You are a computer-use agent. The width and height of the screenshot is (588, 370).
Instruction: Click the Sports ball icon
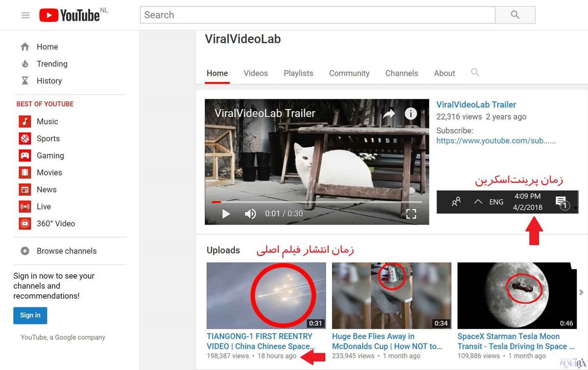[x=25, y=139]
